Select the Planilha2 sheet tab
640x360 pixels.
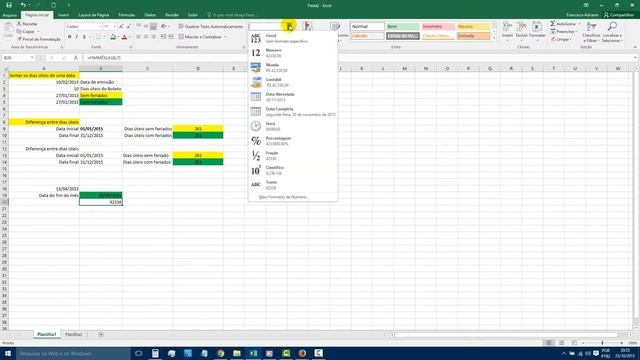pos(73,334)
